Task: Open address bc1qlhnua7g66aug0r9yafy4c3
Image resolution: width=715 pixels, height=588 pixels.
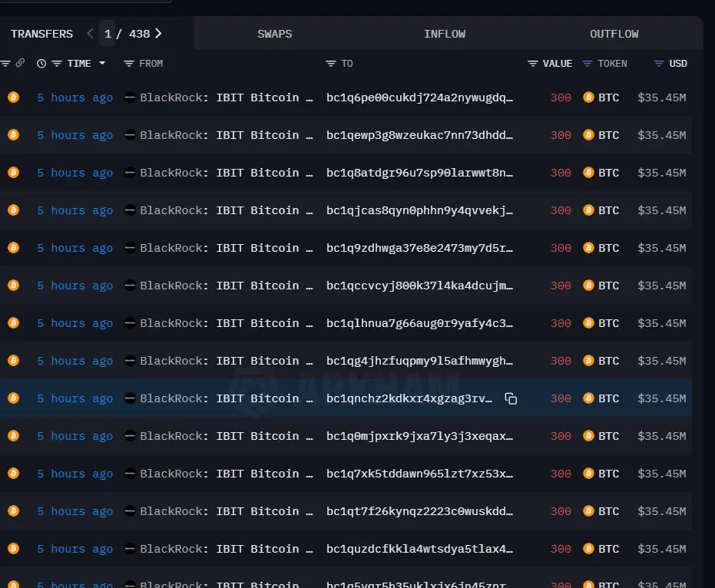Action: 419,323
